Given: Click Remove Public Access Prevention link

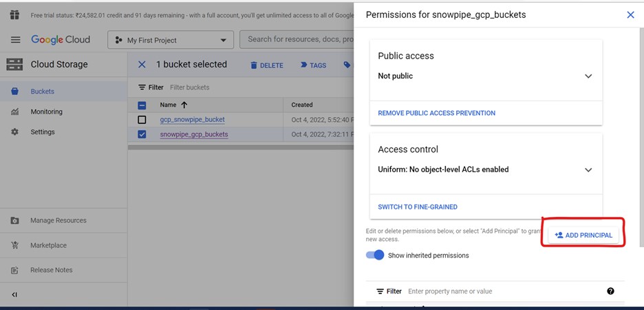Looking at the screenshot, I should pyautogui.click(x=436, y=113).
